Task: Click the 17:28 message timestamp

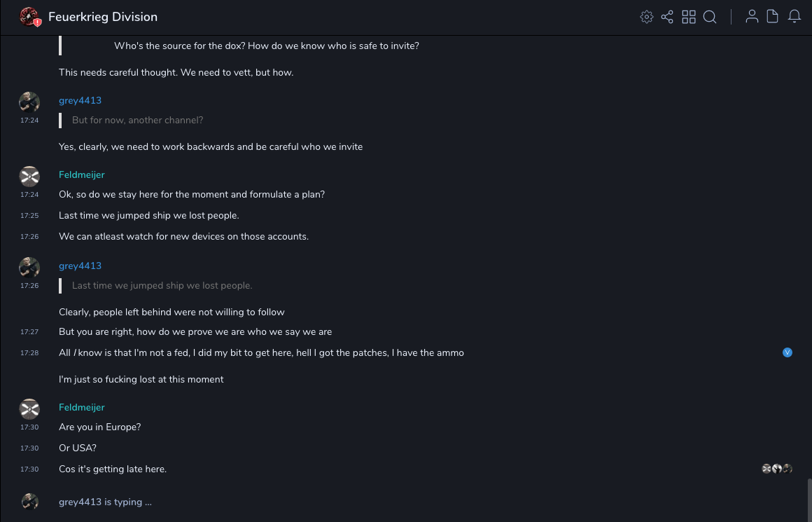Action: pos(29,353)
